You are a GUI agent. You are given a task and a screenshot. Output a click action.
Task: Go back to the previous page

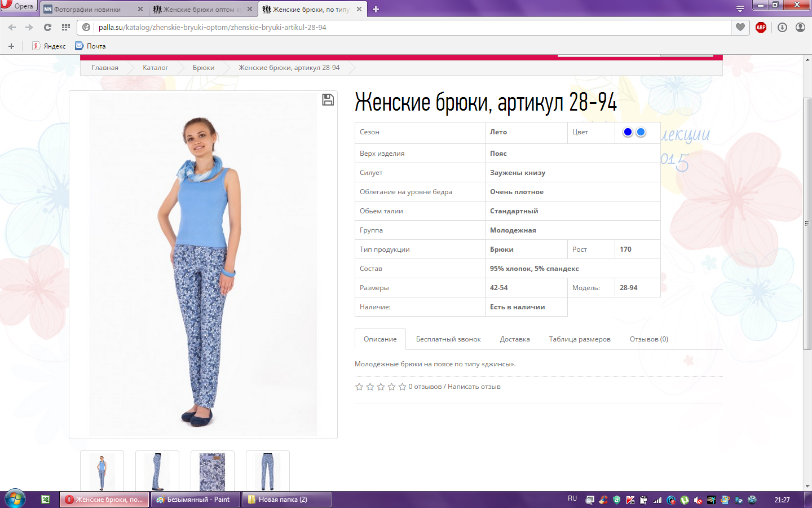point(12,27)
